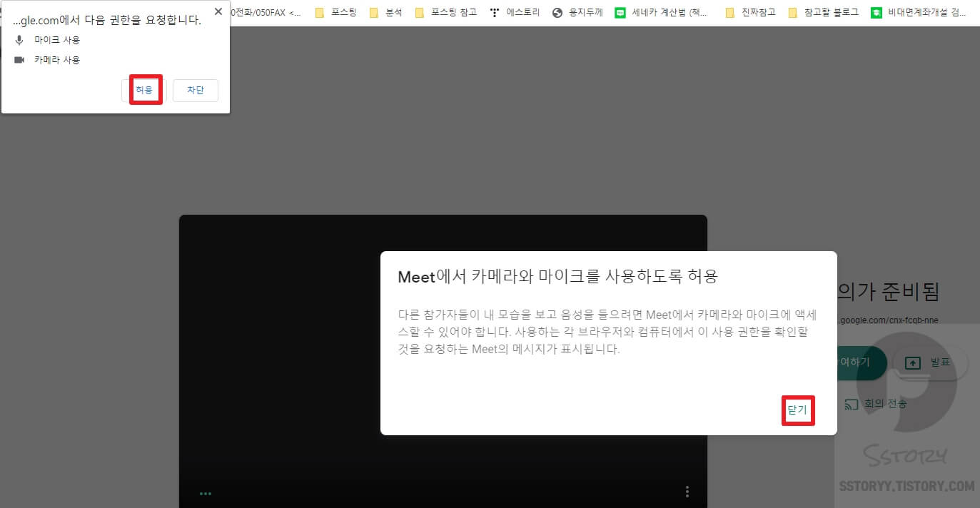
Task: Open the 용지두께 bookmark
Action: [577, 13]
